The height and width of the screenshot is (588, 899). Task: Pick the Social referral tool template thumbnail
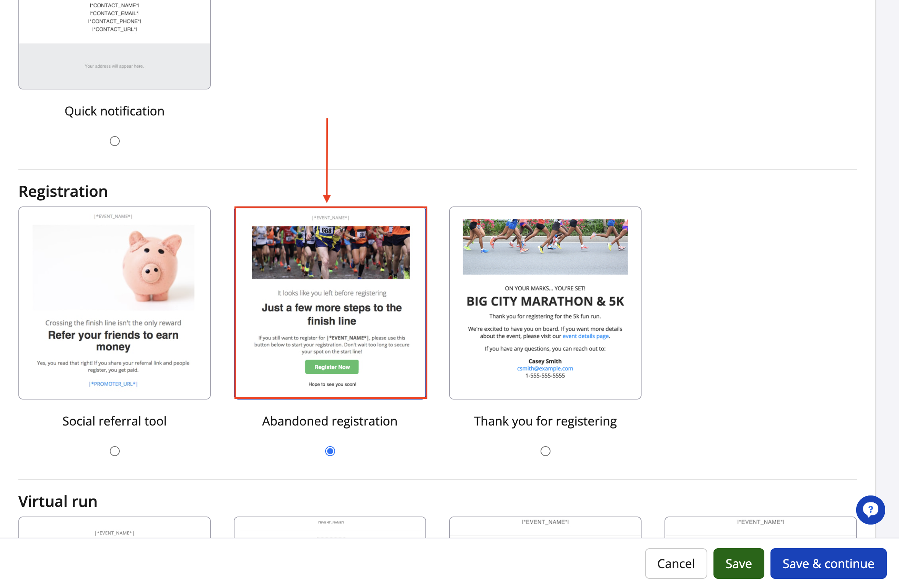pyautogui.click(x=114, y=303)
